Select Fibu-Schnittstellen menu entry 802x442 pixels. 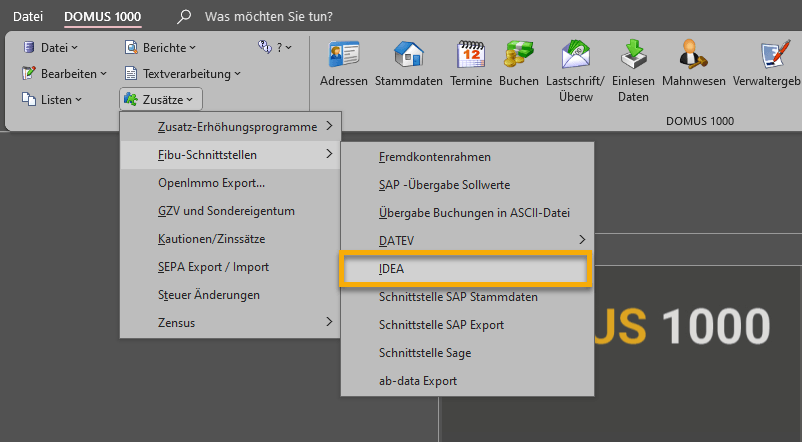(230, 154)
